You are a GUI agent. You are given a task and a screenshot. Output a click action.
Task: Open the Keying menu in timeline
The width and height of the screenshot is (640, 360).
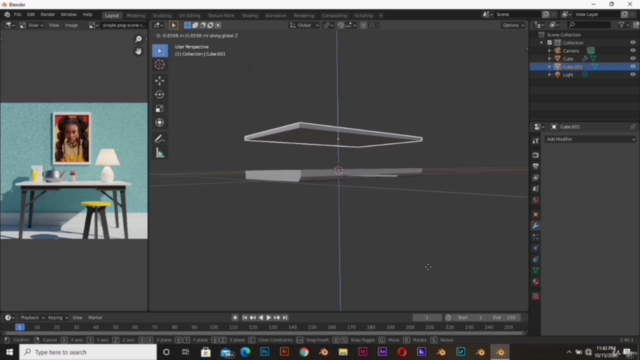pos(57,318)
